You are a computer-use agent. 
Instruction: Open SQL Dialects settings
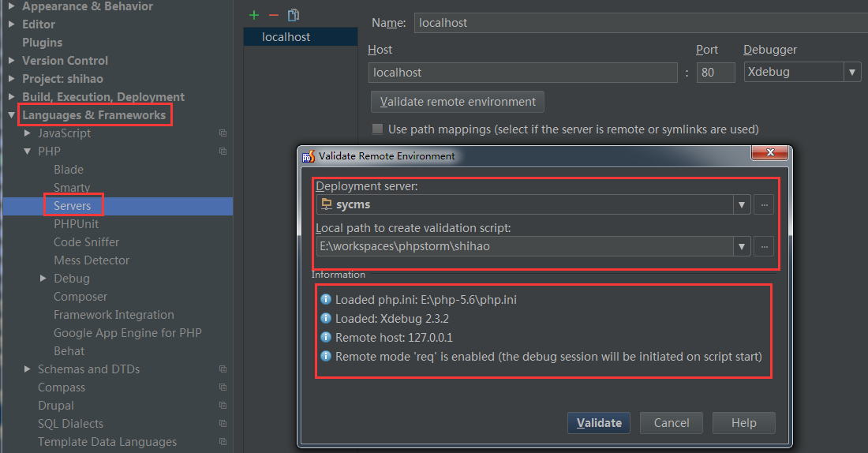(70, 424)
